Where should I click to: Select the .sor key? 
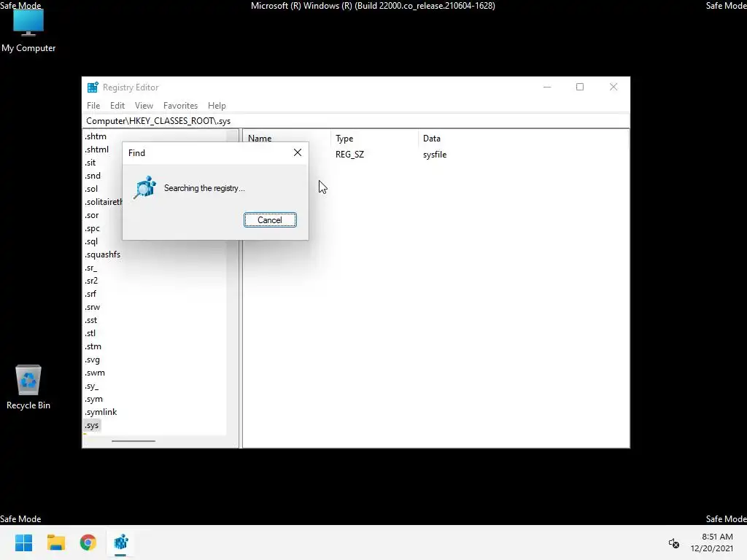(x=91, y=215)
